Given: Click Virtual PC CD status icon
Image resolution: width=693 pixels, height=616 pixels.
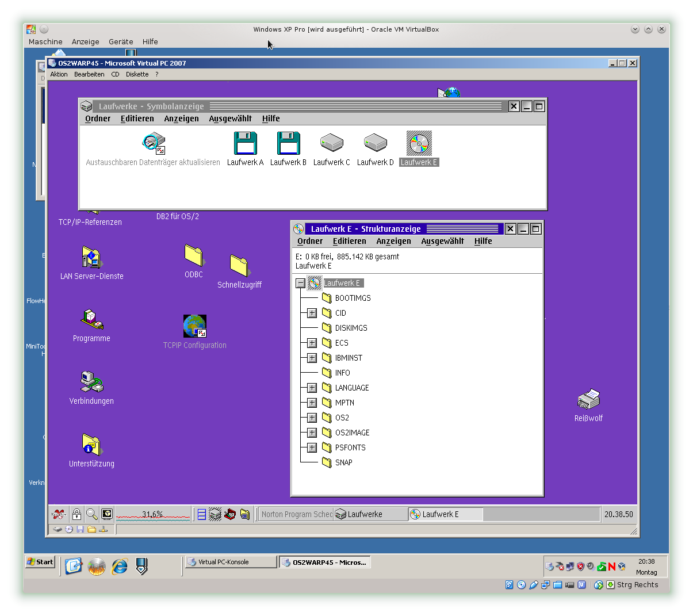Looking at the screenshot, I should coord(69,529).
